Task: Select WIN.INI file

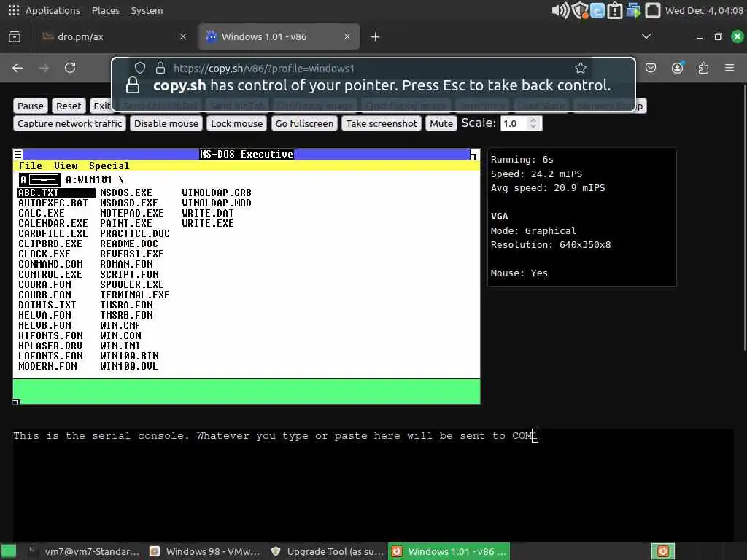Action: 120,346
